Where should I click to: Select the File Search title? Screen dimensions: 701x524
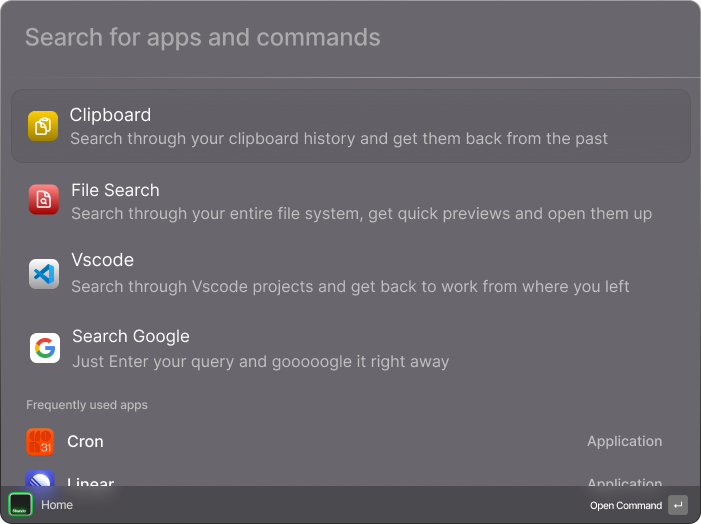coord(115,190)
